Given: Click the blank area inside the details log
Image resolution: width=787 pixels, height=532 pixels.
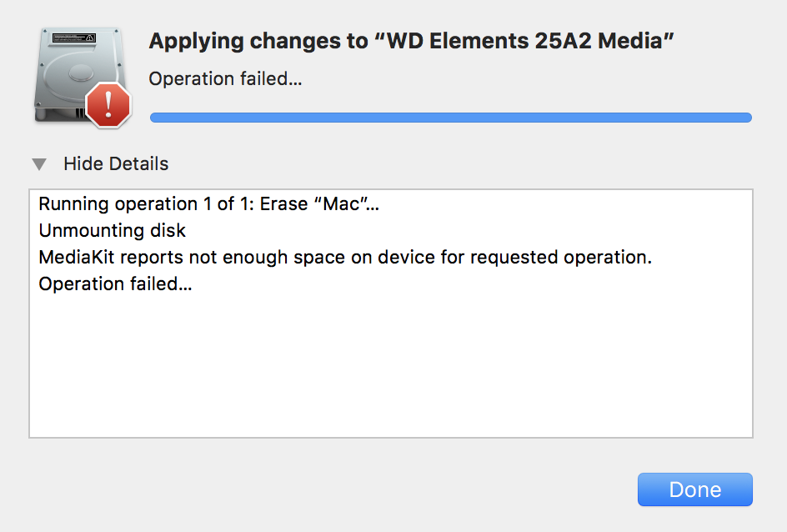Looking at the screenshot, I should click(390, 367).
